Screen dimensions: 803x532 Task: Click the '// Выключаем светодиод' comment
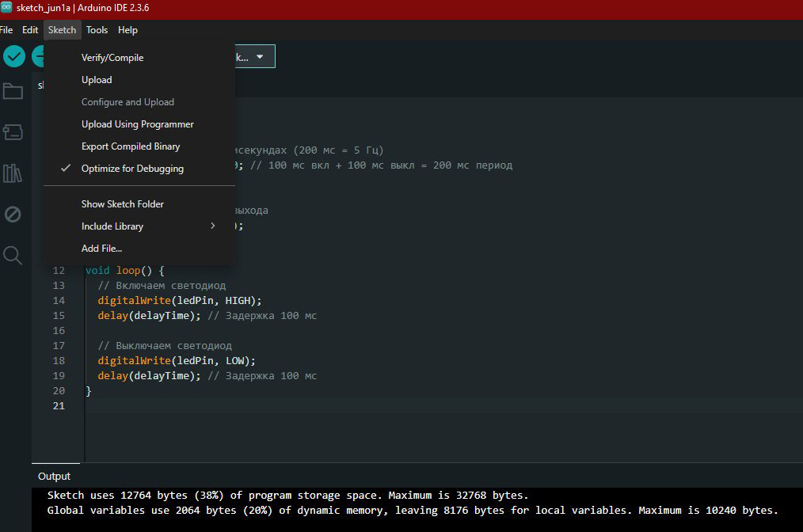click(165, 346)
